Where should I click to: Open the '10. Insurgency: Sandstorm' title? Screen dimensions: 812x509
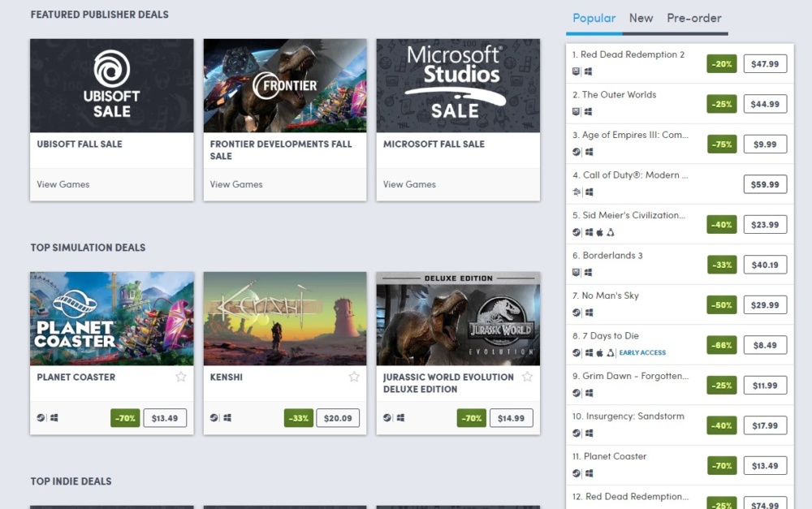628,416
